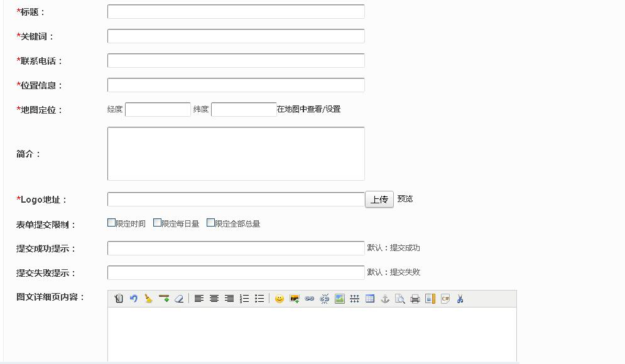Focus the 标题 input field

[x=236, y=11]
